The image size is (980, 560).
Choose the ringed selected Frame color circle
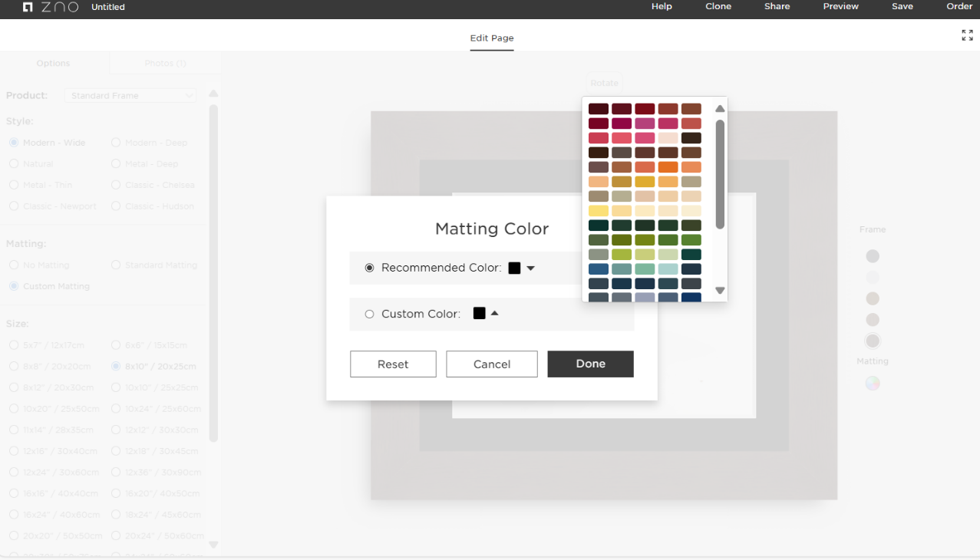(873, 341)
